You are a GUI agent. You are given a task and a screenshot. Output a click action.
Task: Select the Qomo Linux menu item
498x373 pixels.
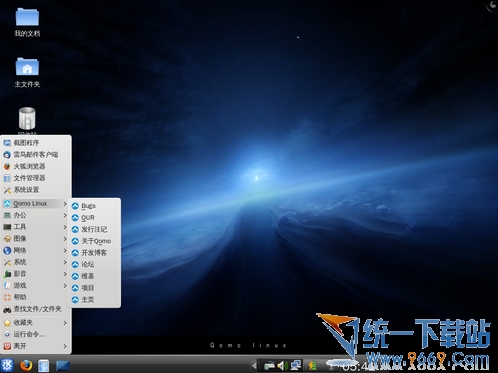tap(35, 203)
